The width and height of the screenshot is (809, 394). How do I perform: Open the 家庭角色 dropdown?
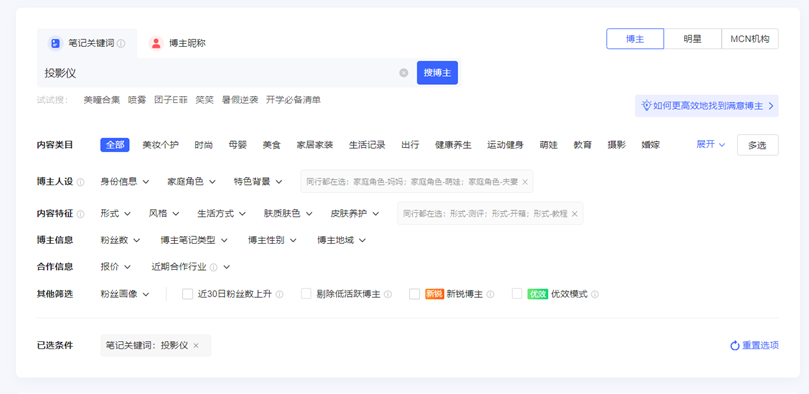pyautogui.click(x=191, y=182)
